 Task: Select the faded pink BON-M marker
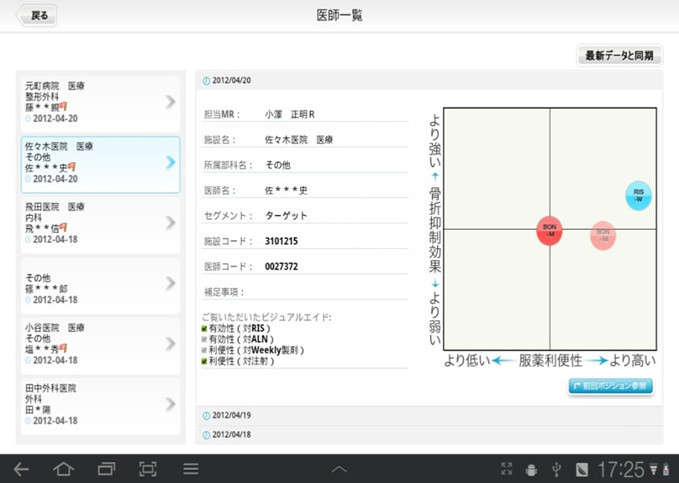click(603, 235)
